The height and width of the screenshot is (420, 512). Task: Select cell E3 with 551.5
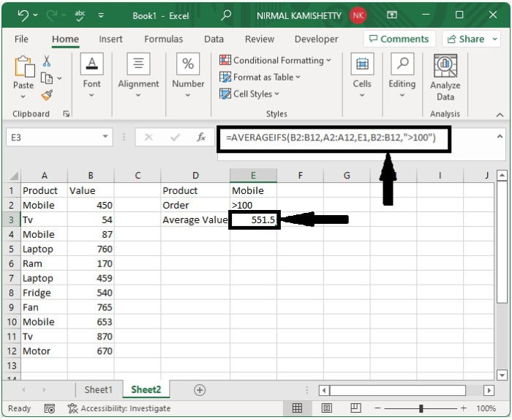click(254, 220)
